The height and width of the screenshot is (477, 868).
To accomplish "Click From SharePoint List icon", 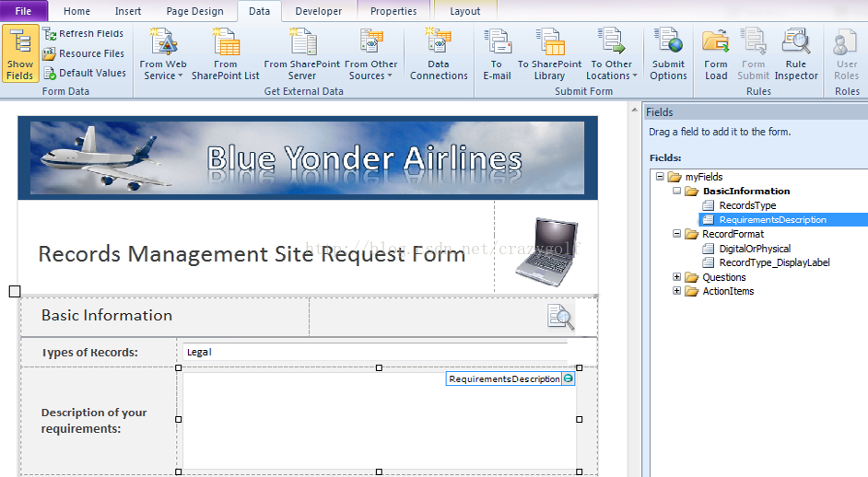I will pos(226,42).
